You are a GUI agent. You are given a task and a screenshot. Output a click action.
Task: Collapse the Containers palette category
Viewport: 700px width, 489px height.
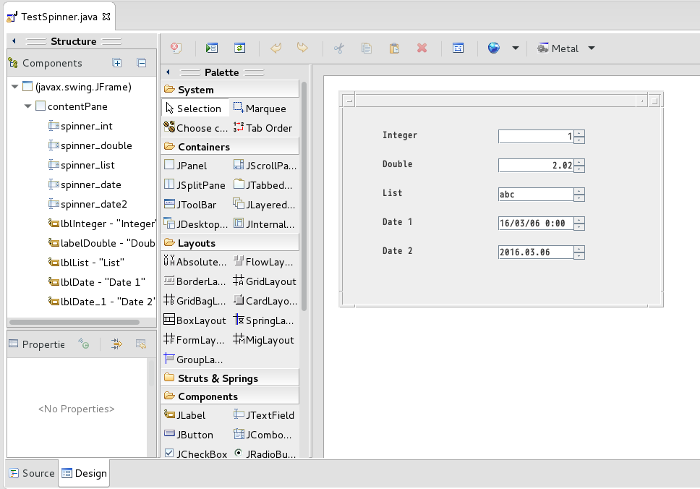230,146
